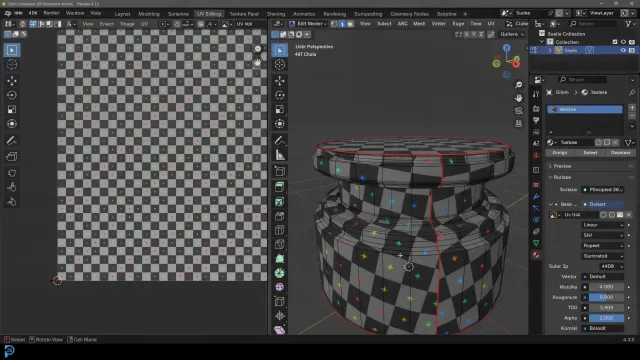
Task: Select the 3D viewport Move tool
Action: pos(280,81)
